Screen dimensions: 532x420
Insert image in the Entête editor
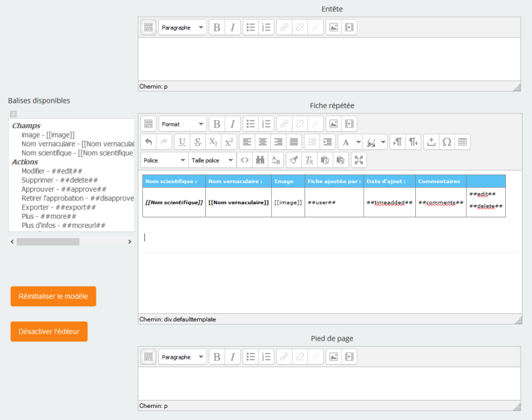point(334,27)
